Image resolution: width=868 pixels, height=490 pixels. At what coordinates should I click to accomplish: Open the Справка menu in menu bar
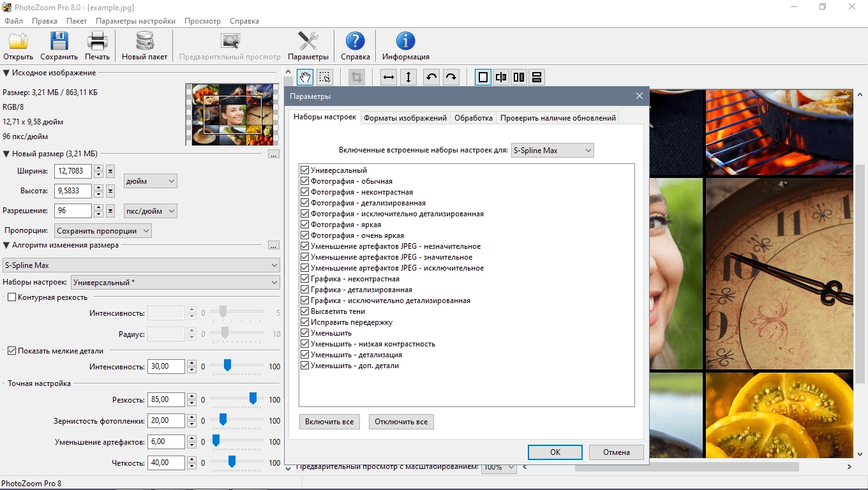tap(244, 21)
